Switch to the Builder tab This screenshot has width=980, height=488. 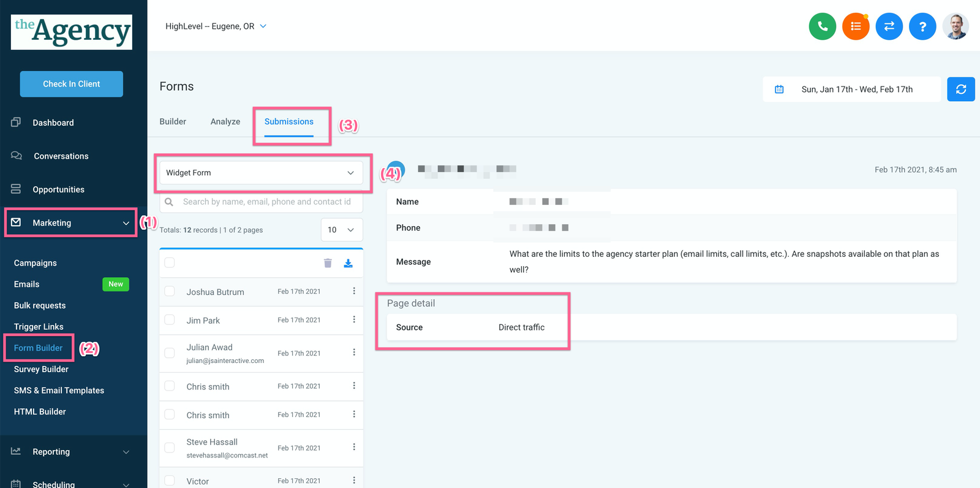173,121
